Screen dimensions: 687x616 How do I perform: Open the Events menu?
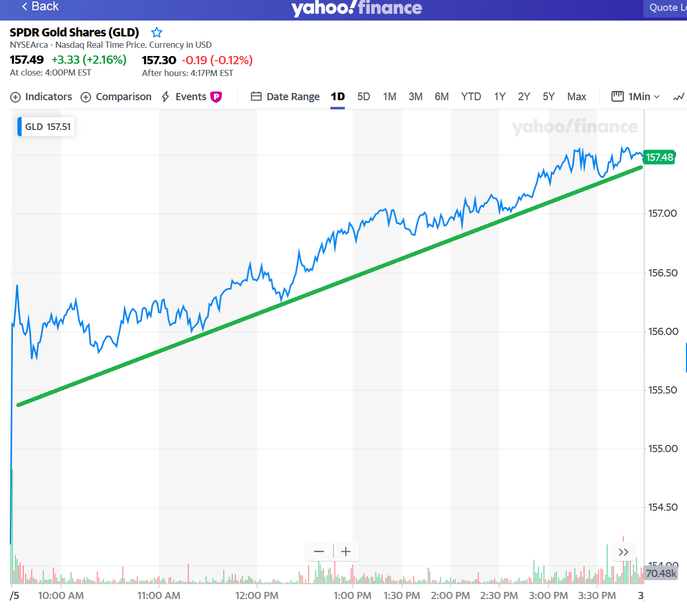coord(192,97)
